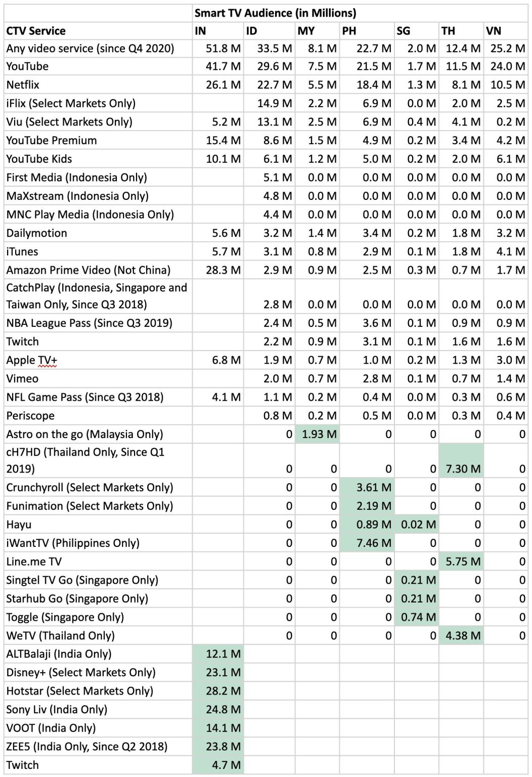Select First Media's 5.1 M value

(x=269, y=178)
